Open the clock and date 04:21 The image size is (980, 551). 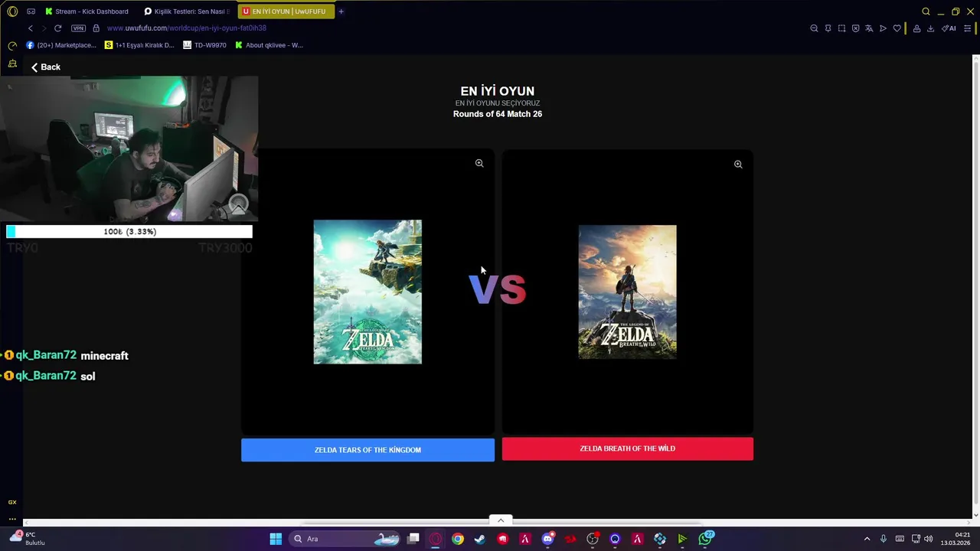coord(955,539)
